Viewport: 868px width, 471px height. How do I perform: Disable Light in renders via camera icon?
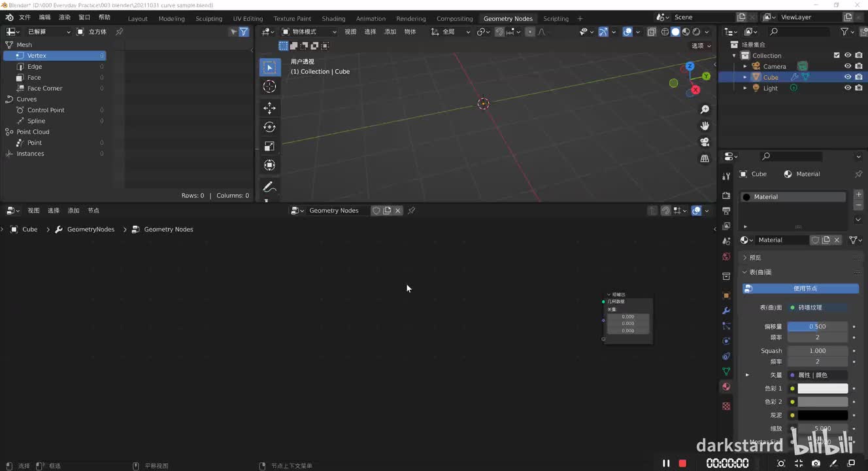point(859,88)
